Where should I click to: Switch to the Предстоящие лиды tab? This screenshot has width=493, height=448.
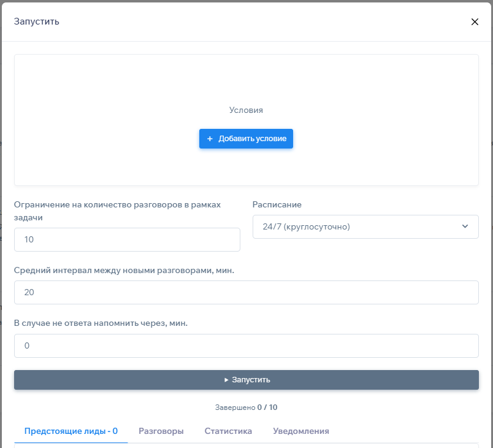[71, 431]
